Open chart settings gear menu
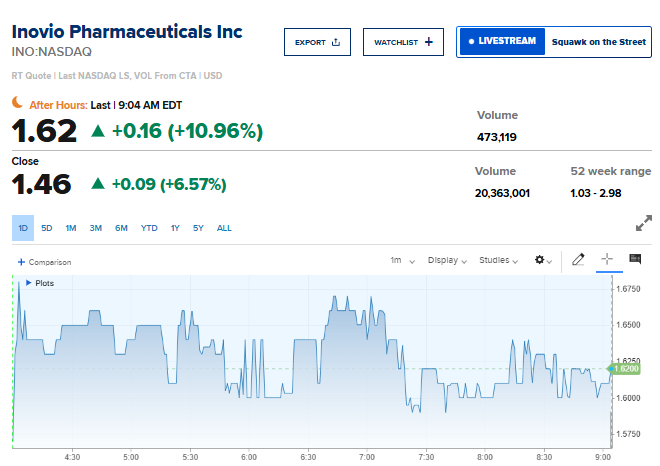The width and height of the screenshot is (660, 466). (543, 260)
